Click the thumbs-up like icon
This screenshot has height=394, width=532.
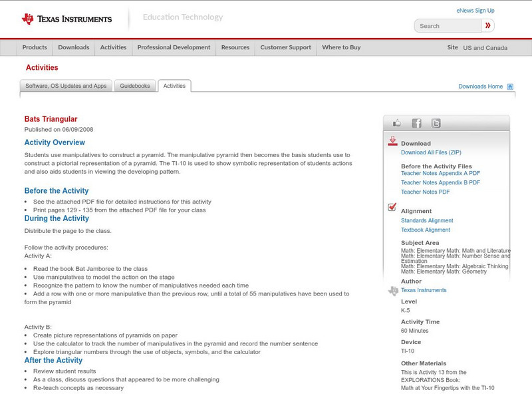396,123
